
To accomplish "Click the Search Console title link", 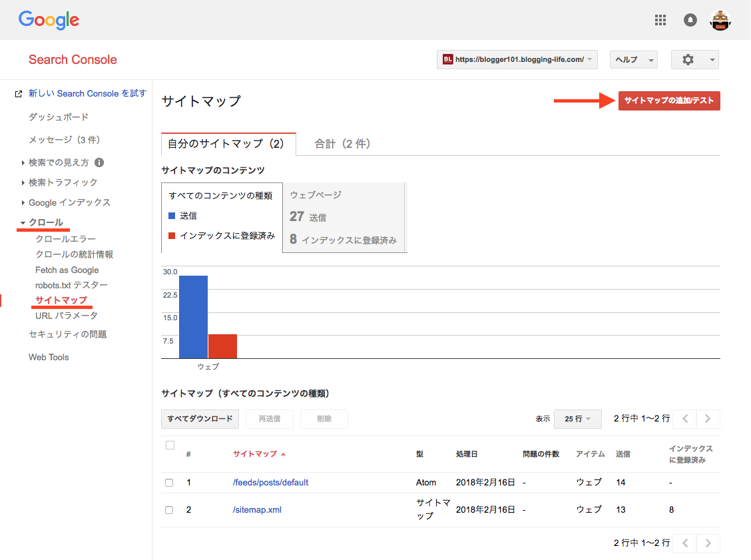I will tap(73, 59).
